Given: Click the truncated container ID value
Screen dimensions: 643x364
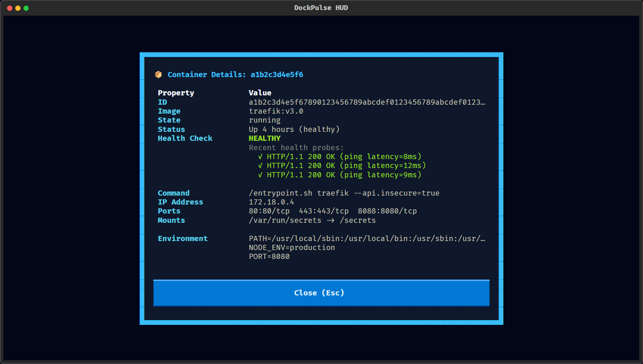Looking at the screenshot, I should pyautogui.click(x=367, y=102).
